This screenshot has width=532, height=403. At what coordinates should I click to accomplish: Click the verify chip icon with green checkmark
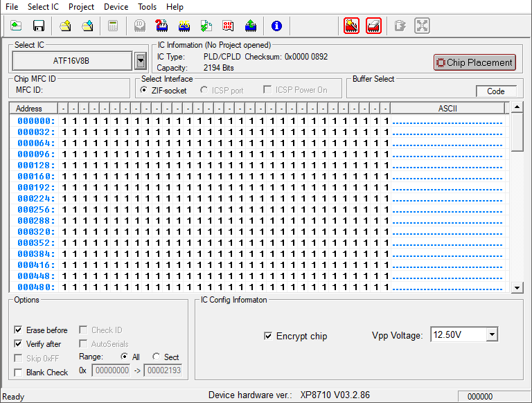tap(206, 26)
